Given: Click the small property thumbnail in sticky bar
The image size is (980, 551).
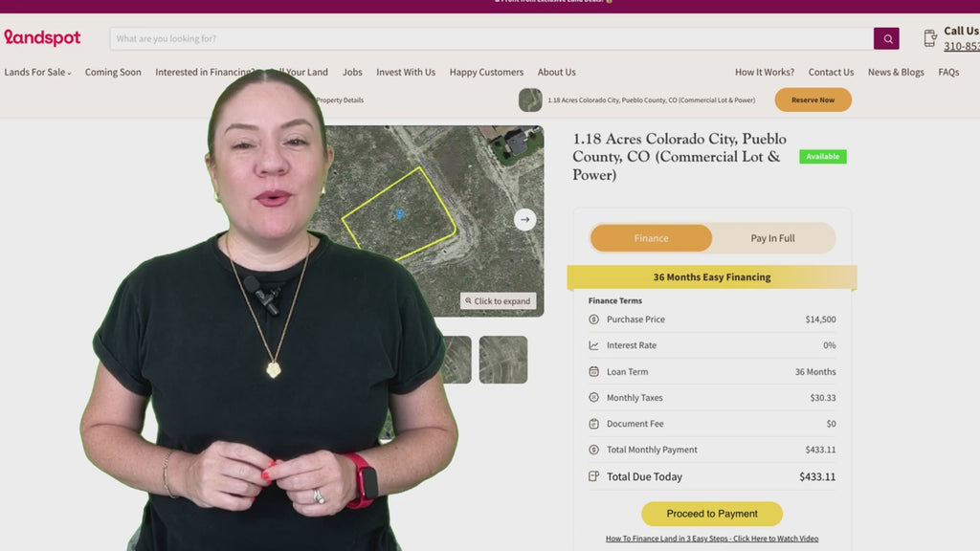Looking at the screenshot, I should click(x=530, y=99).
